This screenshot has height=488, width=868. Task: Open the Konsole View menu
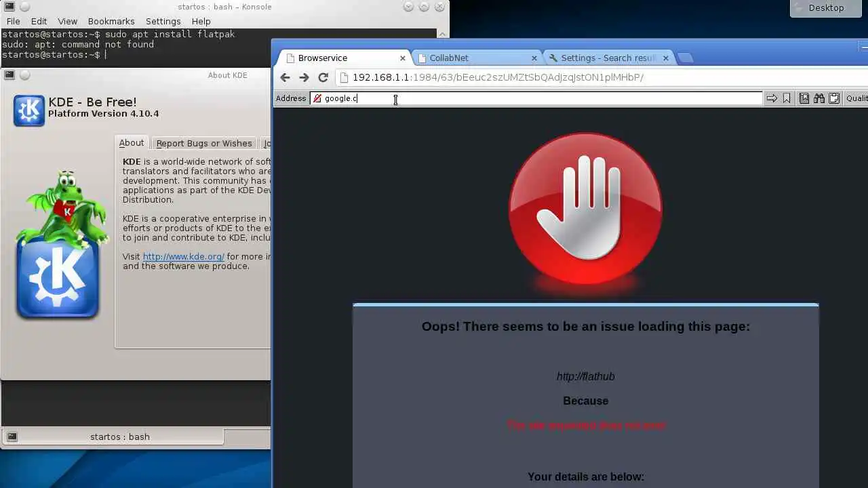pos(67,22)
